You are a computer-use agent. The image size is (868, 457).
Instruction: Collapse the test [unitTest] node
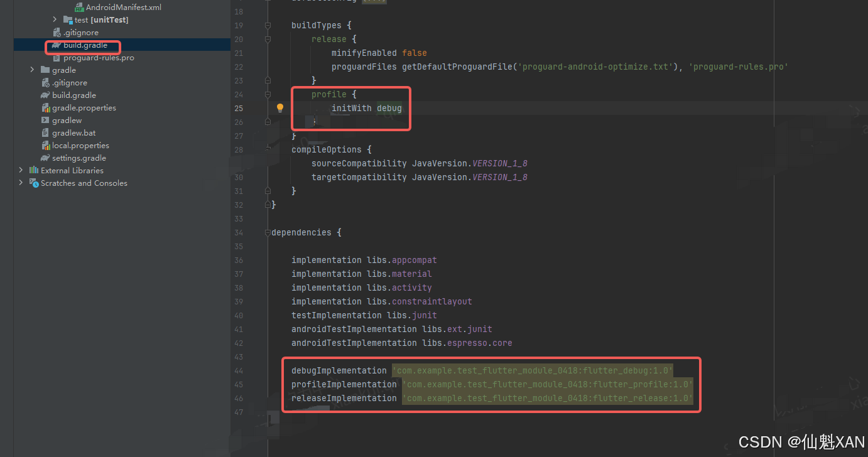(x=54, y=19)
